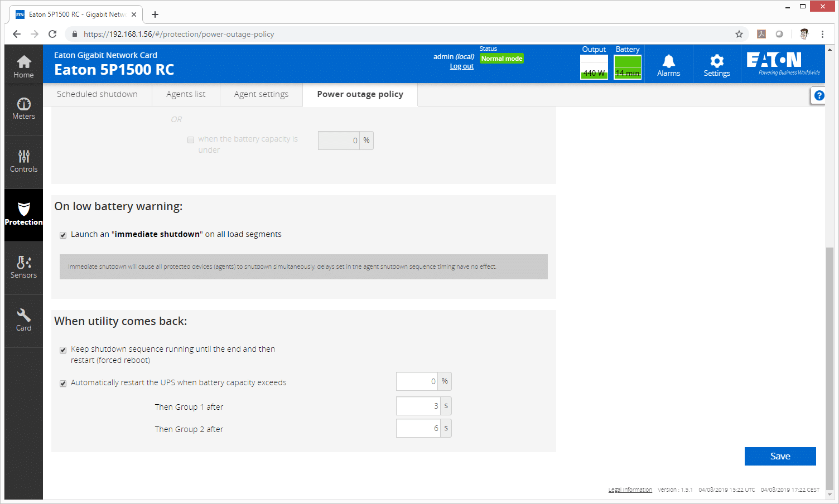
Task: Click the 'Version : 1.5.1' footer text
Action: tap(675, 490)
